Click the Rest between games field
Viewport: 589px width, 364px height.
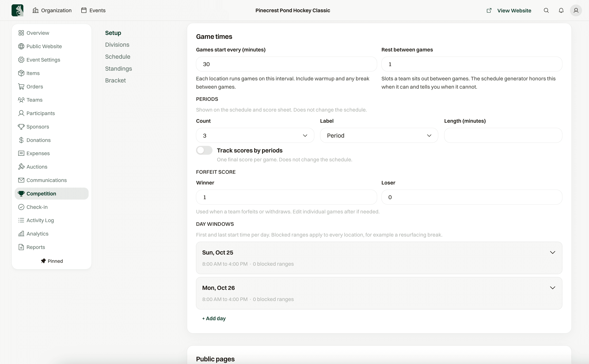click(x=471, y=64)
